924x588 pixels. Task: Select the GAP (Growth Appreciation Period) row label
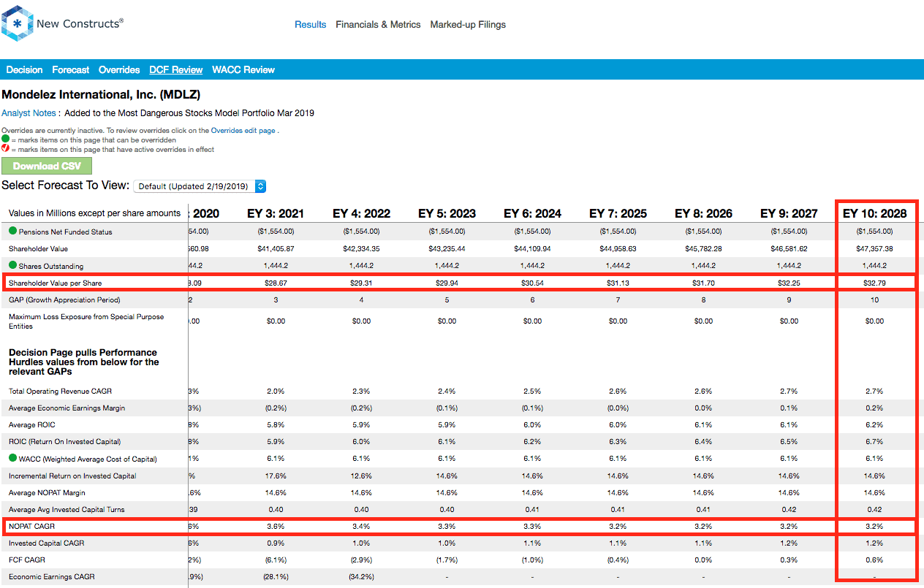pos(64,300)
